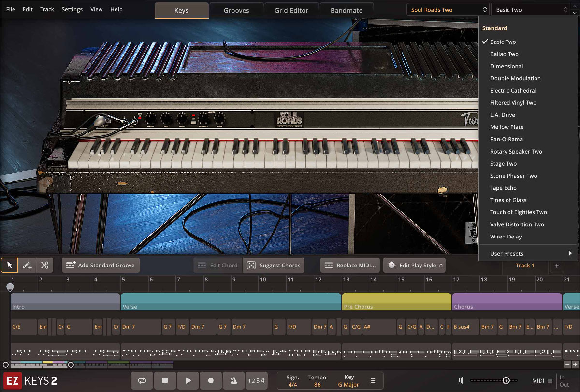This screenshot has width=580, height=392.
Task: Select the arrow pointer tool
Action: (x=10, y=265)
